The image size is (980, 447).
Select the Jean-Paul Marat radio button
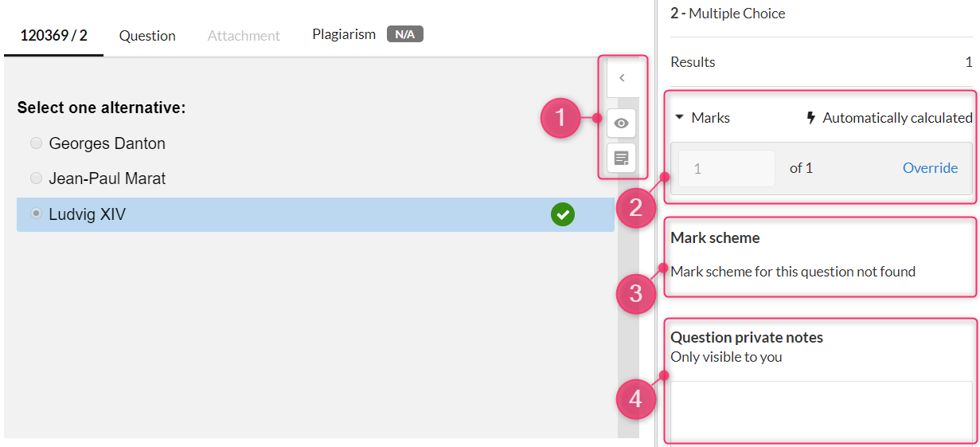click(x=36, y=178)
